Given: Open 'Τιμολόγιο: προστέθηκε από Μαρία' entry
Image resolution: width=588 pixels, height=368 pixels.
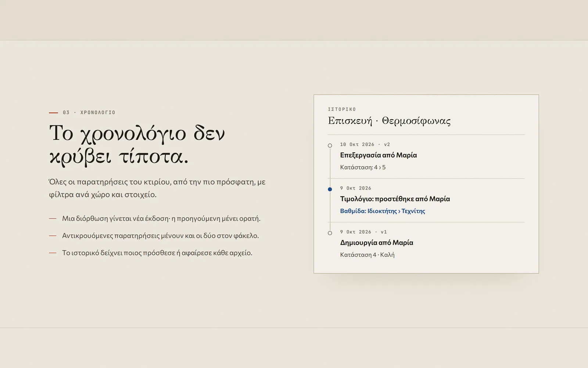Looking at the screenshot, I should (395, 199).
